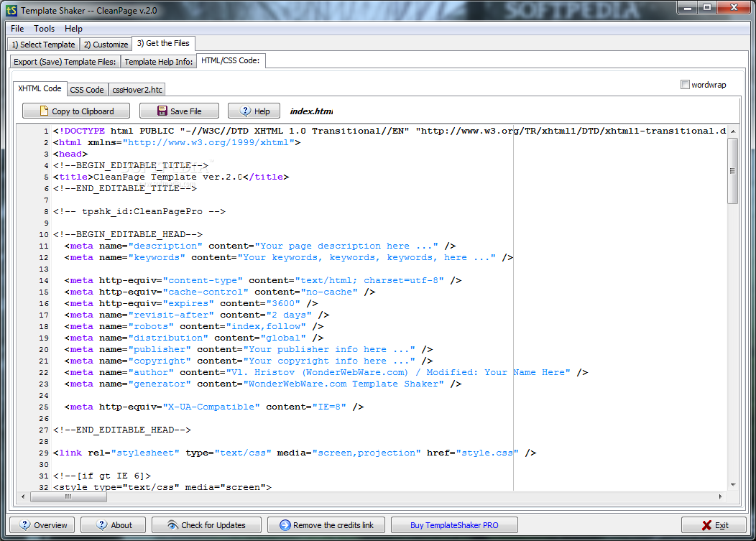Click the generator meta line
756x541 pixels.
point(263,384)
